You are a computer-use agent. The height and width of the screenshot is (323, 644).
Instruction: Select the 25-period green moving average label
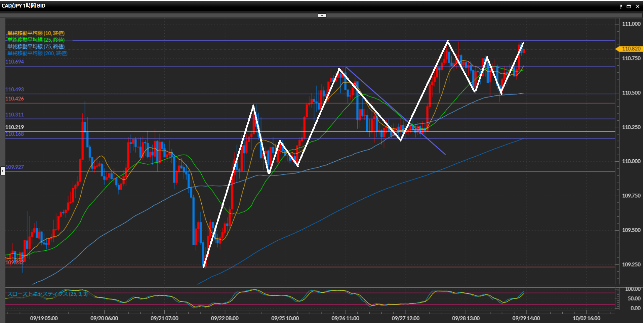36,40
